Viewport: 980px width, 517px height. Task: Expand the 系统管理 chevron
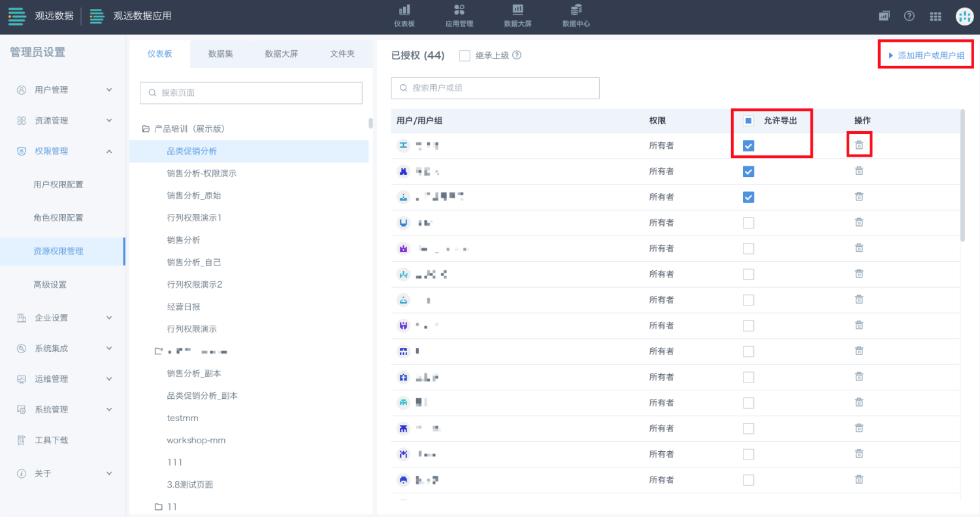pos(109,410)
